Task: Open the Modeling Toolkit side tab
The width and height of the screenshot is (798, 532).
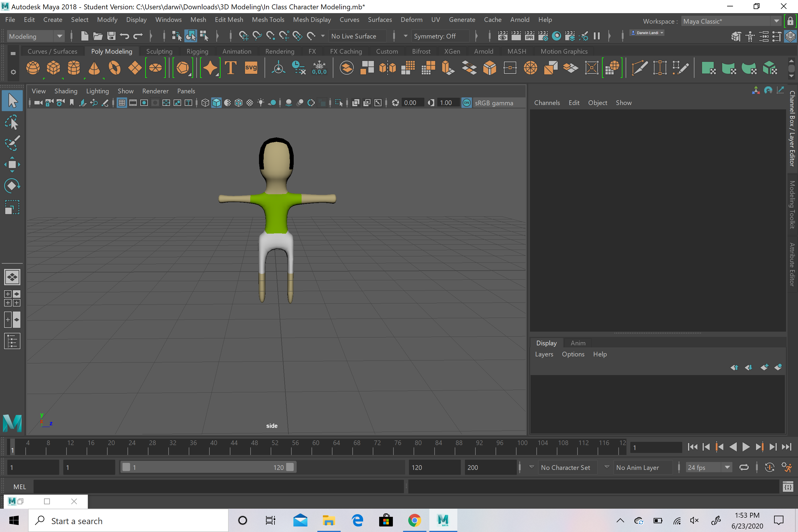Action: click(792, 204)
